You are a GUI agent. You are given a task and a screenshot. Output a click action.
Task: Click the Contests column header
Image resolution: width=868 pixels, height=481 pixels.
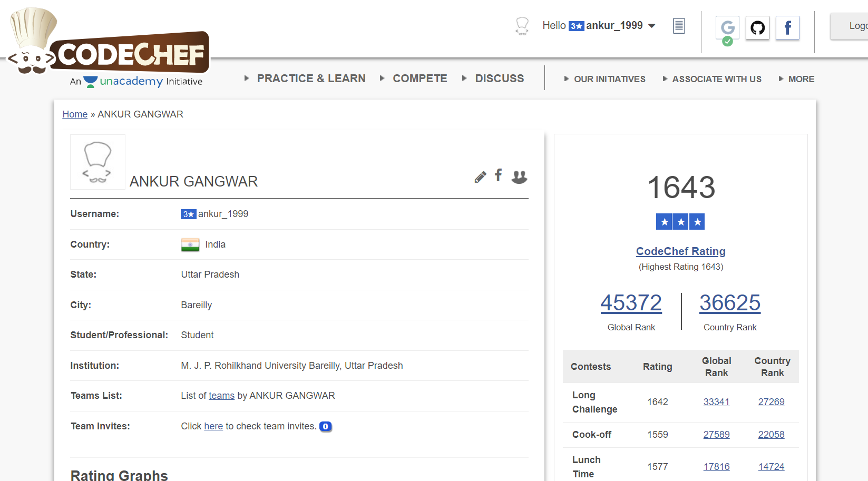click(x=591, y=367)
